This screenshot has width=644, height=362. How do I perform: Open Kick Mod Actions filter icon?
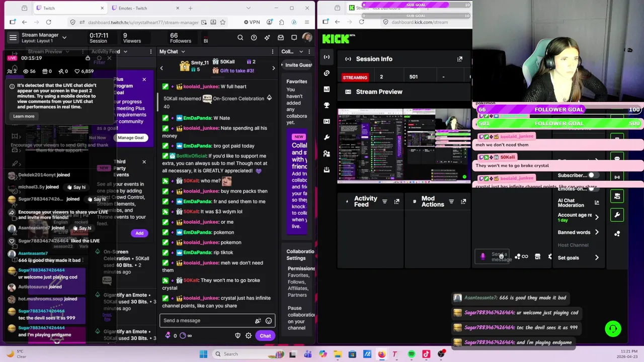pos(451,202)
